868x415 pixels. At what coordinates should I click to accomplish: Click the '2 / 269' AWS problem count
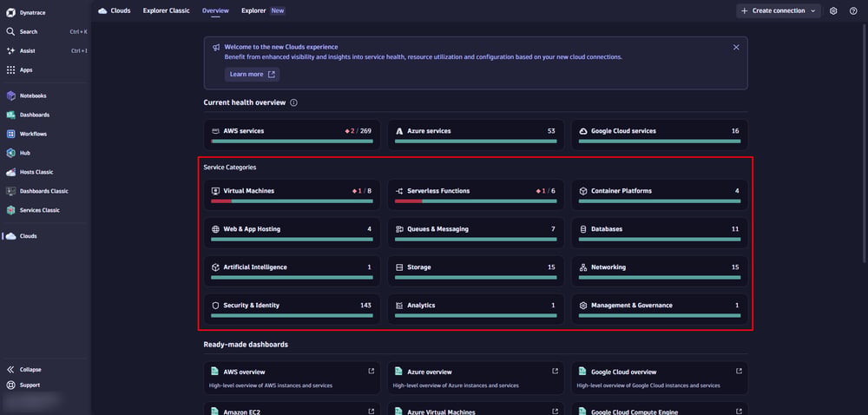pos(358,131)
